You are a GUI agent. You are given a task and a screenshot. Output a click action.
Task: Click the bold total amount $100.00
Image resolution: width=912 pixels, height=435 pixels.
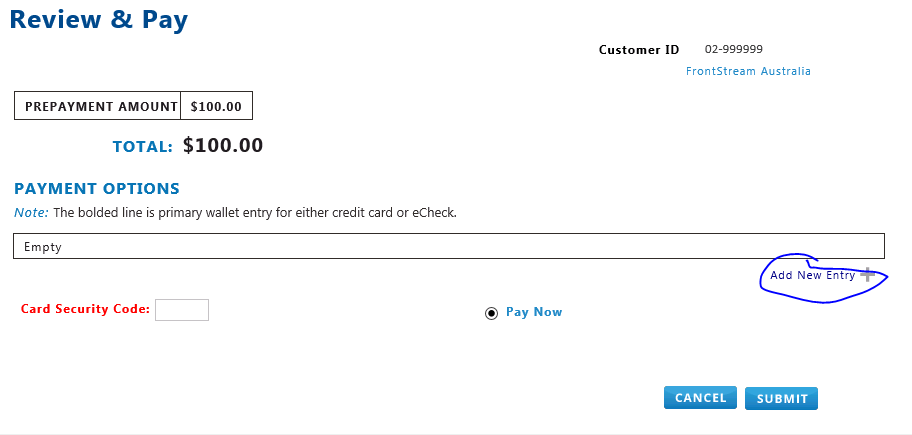click(223, 146)
